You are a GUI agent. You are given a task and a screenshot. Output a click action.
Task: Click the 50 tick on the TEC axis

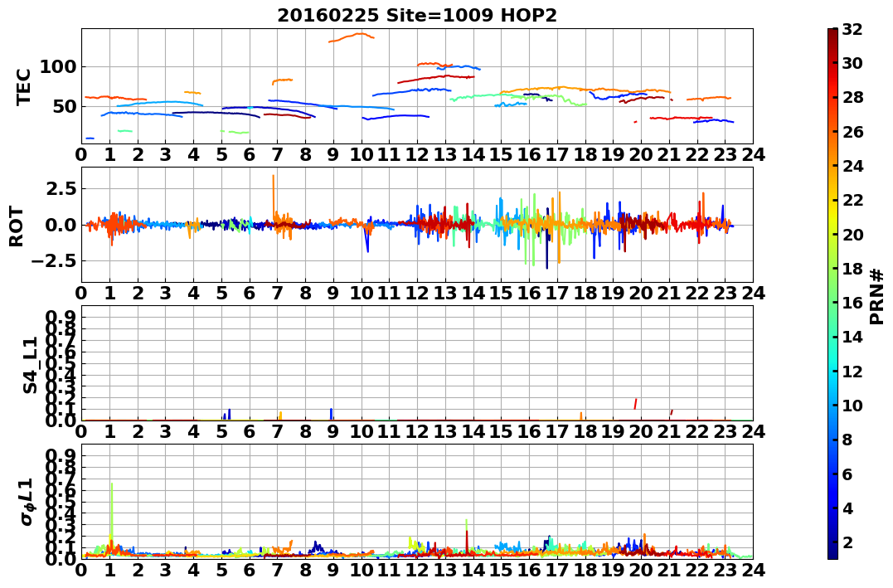[64, 106]
